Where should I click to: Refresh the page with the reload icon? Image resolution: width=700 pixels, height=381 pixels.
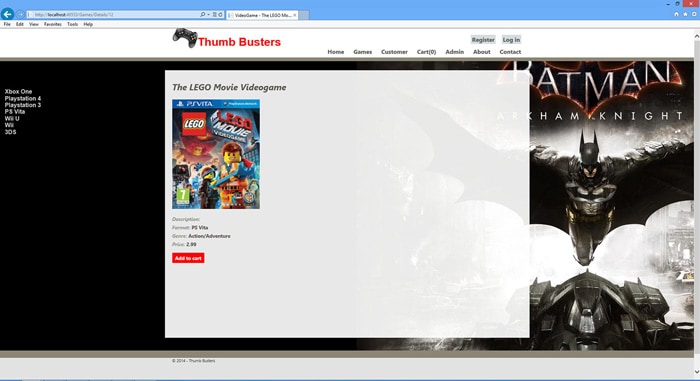[221, 15]
